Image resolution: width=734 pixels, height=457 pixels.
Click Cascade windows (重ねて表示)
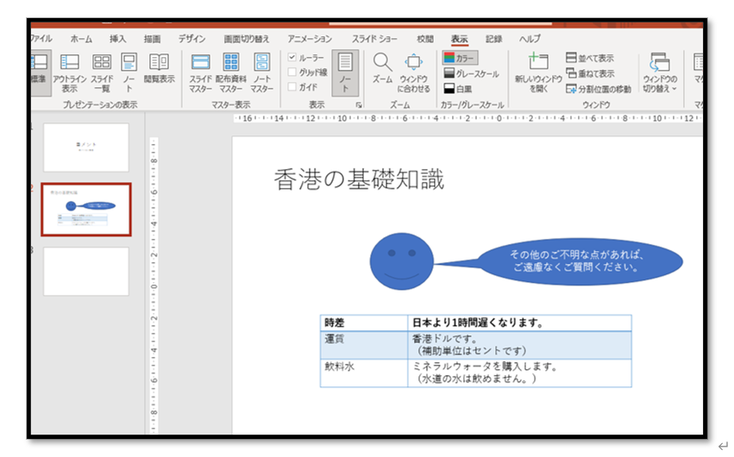click(x=590, y=73)
